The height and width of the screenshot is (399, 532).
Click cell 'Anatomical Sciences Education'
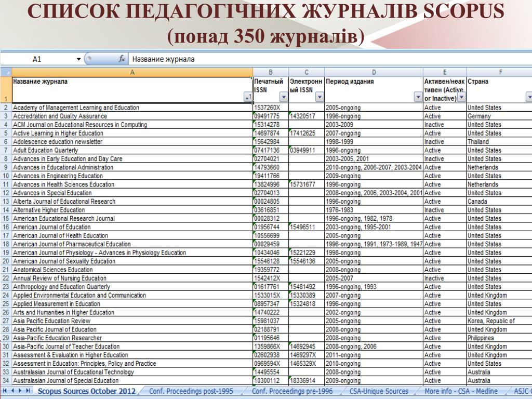[132, 270]
